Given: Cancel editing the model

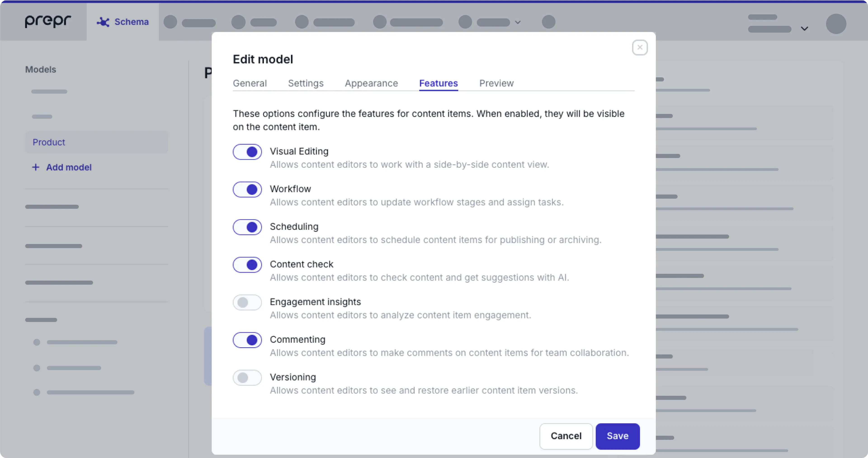Looking at the screenshot, I should coord(566,436).
